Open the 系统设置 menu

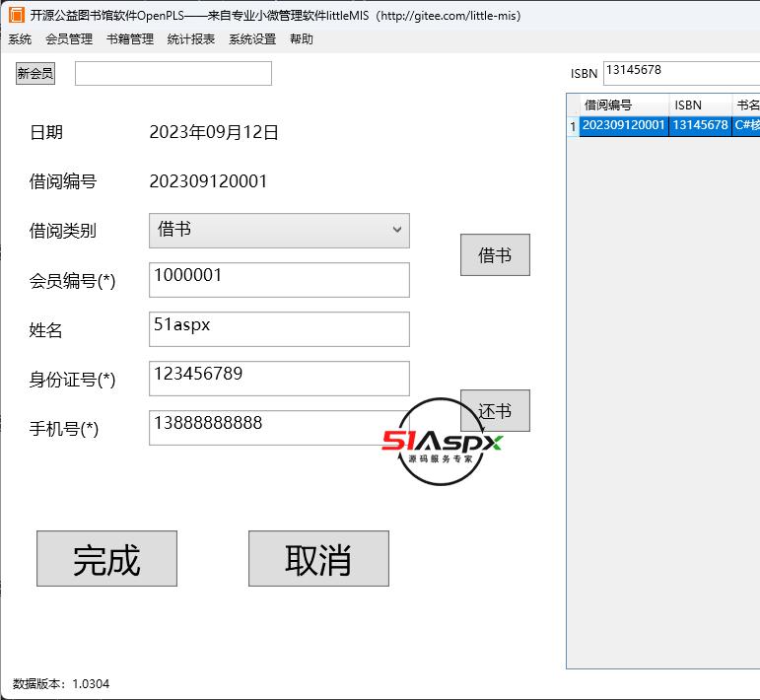[x=252, y=38]
